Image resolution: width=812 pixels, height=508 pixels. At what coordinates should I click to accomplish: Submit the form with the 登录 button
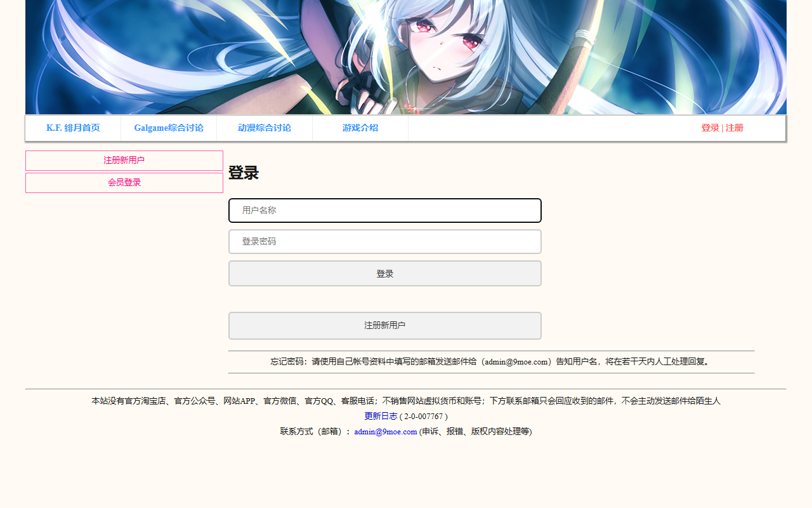point(385,274)
